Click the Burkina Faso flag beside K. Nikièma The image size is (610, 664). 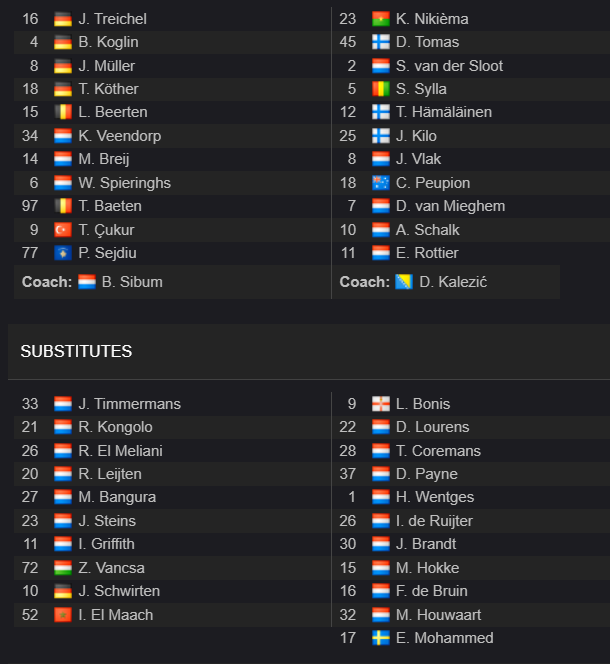(380, 19)
